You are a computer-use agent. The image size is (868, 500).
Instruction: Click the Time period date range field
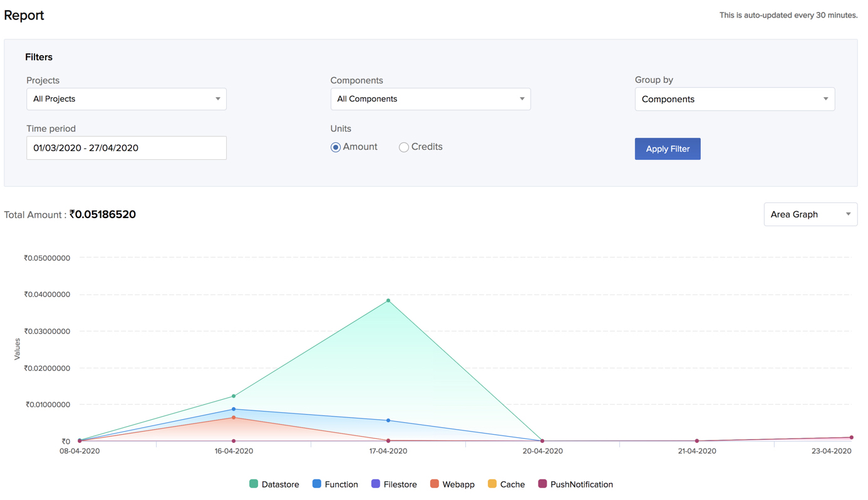click(126, 148)
